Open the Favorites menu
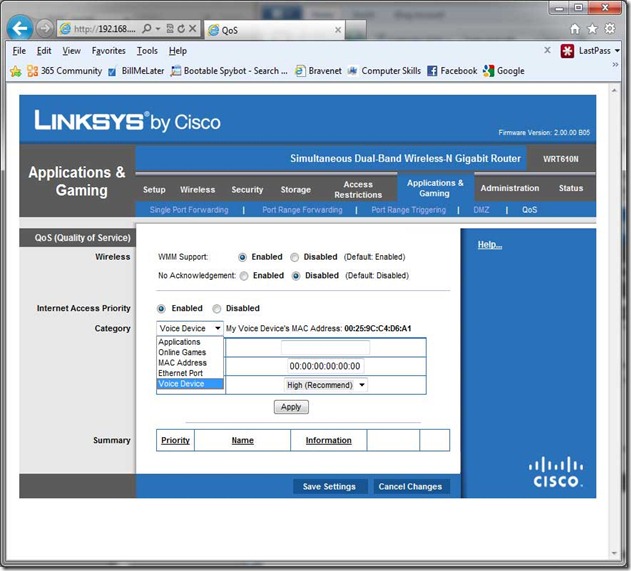Viewport: 631px width, 571px height. [109, 51]
